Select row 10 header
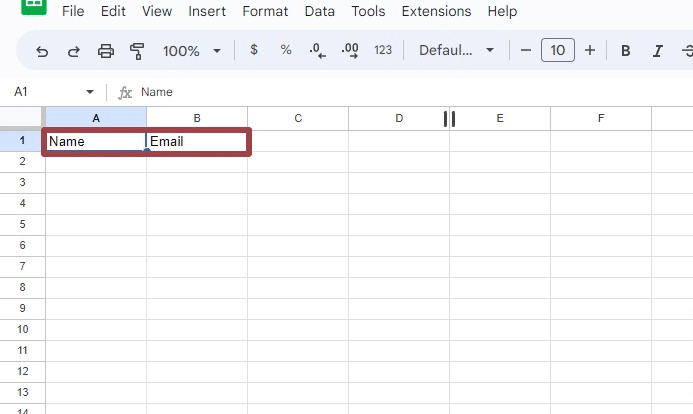This screenshot has width=693, height=414. pos(22,330)
